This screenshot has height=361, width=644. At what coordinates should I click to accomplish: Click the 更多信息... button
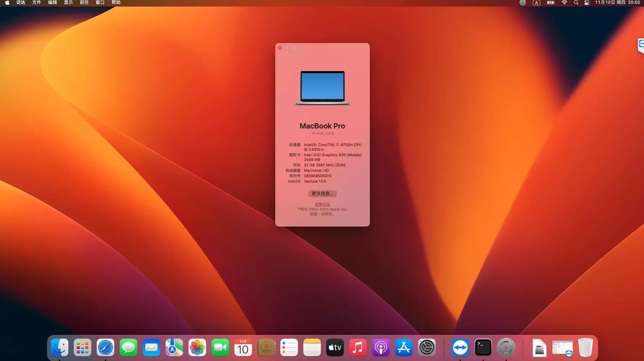[322, 194]
